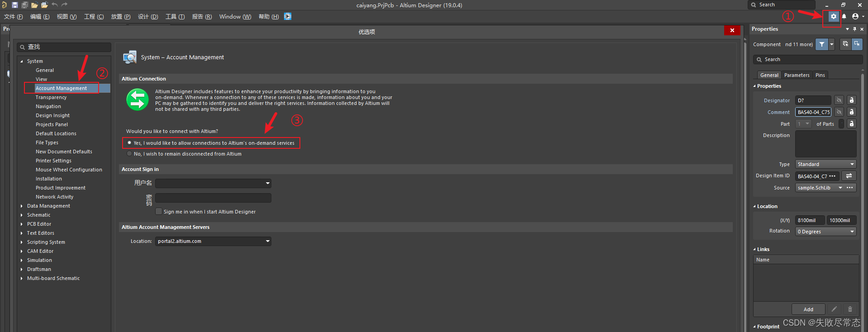
Task: Click the Open Project icon
Action: point(44,5)
